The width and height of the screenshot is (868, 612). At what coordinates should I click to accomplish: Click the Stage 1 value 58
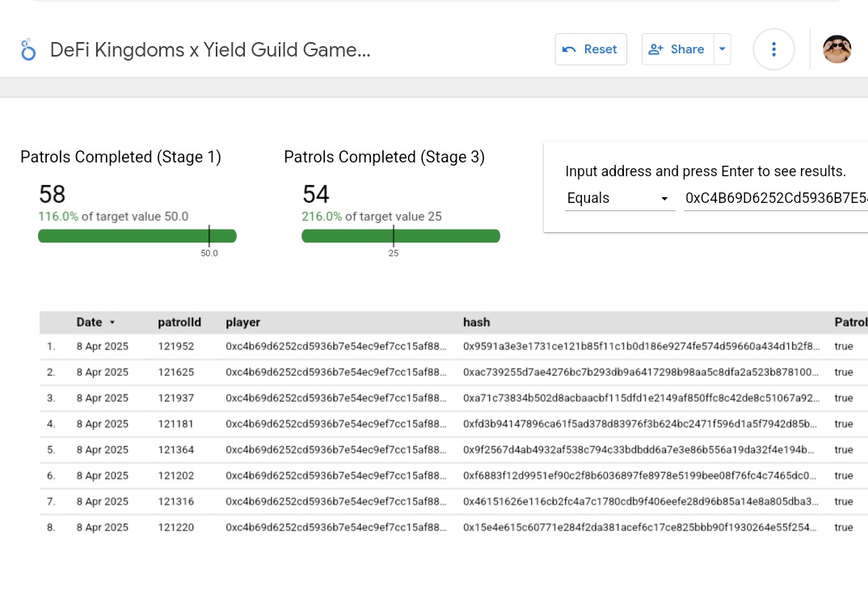52,194
